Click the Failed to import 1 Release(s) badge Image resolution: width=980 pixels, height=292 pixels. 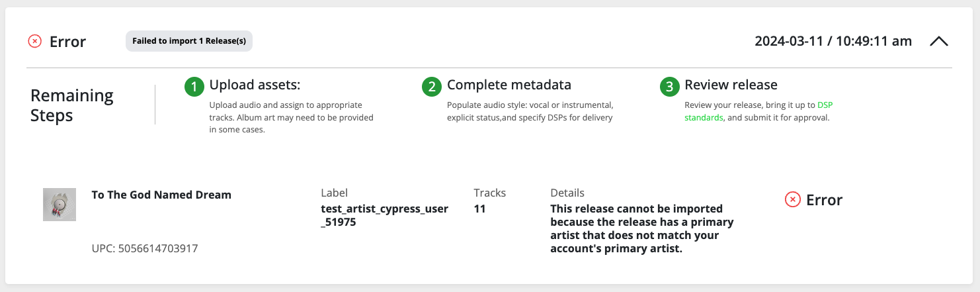click(189, 41)
